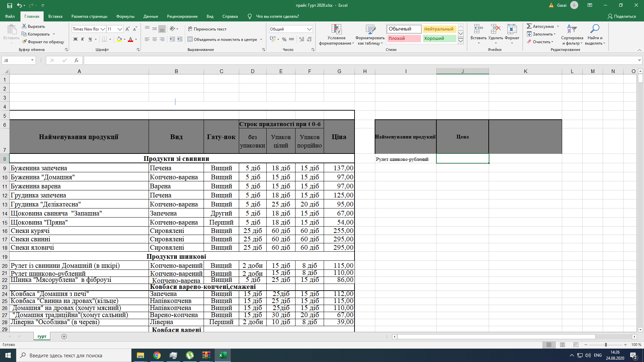The height and width of the screenshot is (362, 644).
Task: Click increase indent icon
Action: point(180,39)
